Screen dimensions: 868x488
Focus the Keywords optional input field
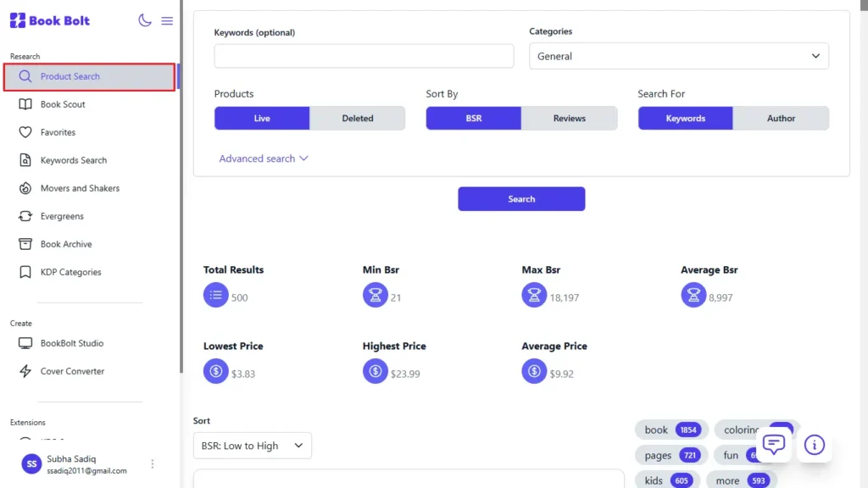[364, 56]
